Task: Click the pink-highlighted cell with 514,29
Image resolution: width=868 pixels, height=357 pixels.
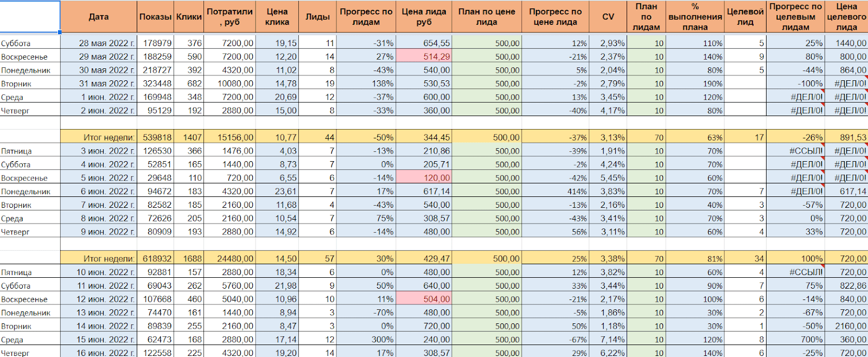Action: click(424, 56)
